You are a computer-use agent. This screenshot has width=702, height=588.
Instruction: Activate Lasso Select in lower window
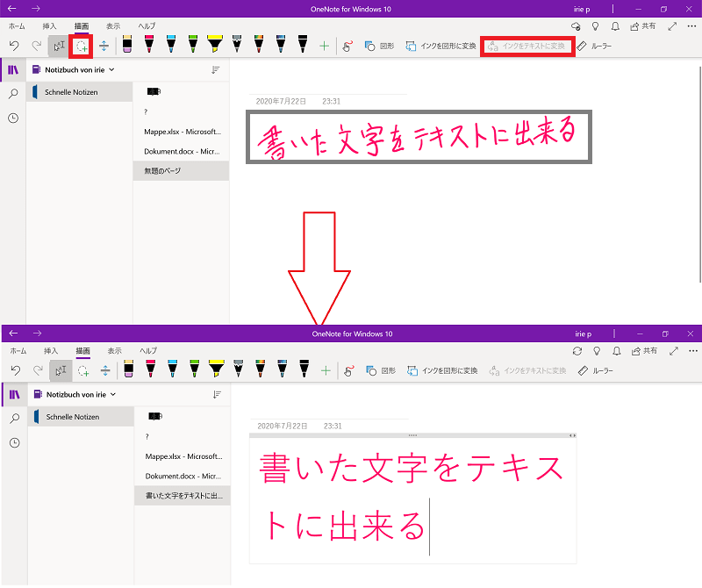pyautogui.click(x=82, y=370)
